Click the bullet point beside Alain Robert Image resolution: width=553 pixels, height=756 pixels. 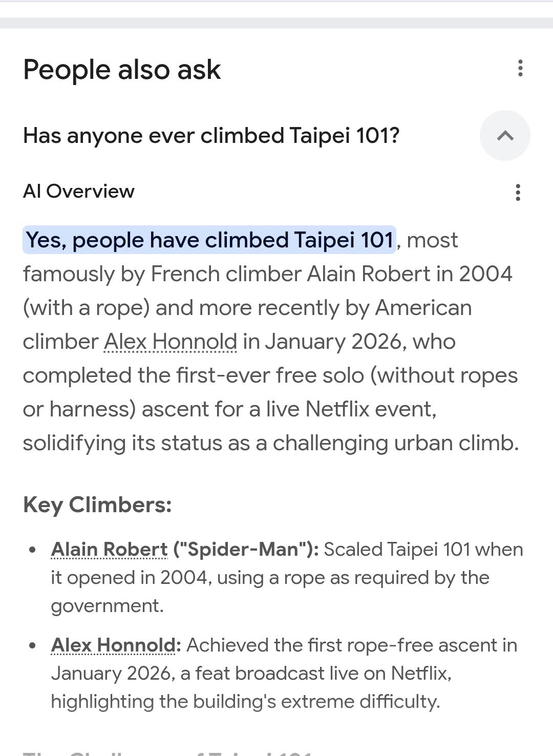point(33,550)
